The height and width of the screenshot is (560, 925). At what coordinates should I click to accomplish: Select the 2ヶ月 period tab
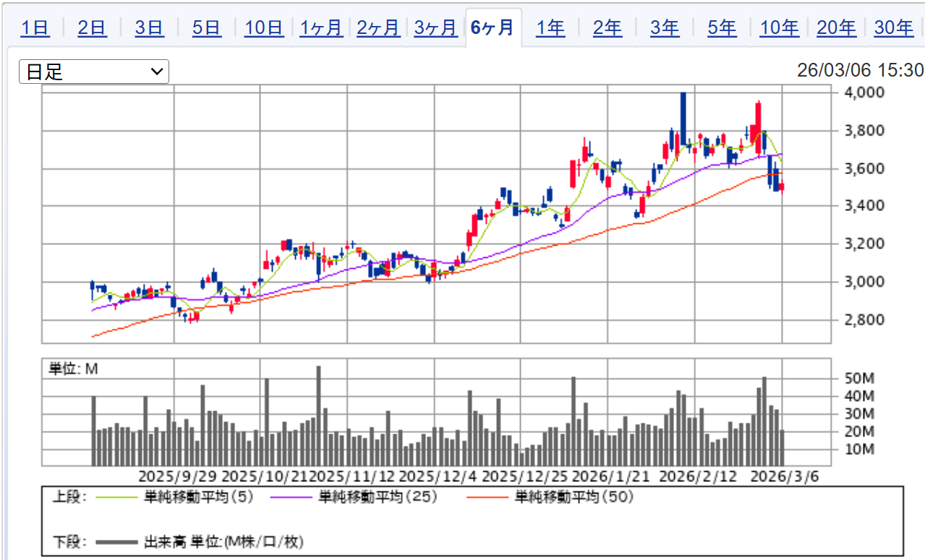(x=378, y=28)
